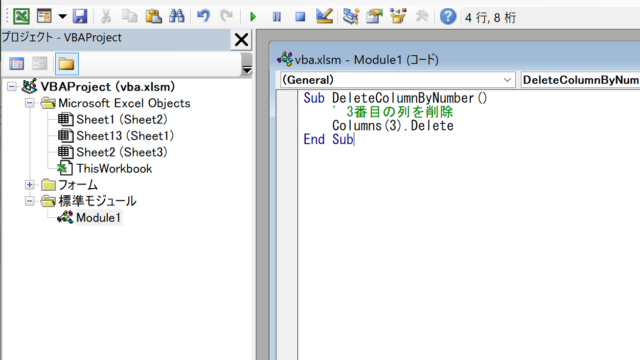This screenshot has width=640, height=360.
Task: Run the macro with the green play button
Action: pos(253,17)
